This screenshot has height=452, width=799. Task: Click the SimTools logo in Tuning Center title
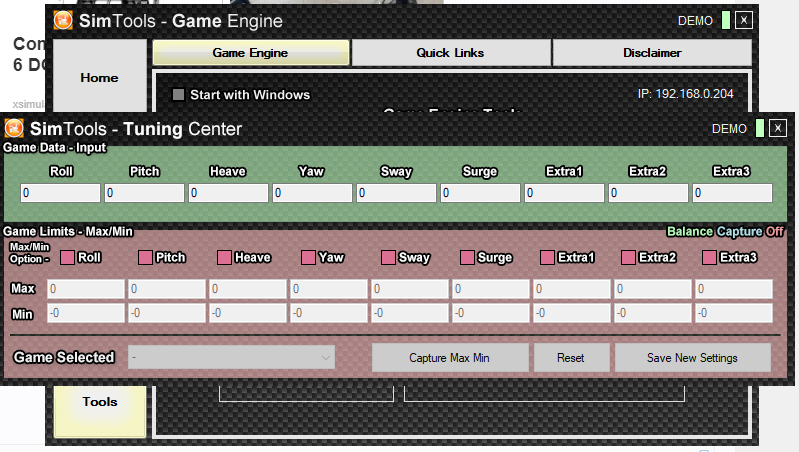click(14, 128)
